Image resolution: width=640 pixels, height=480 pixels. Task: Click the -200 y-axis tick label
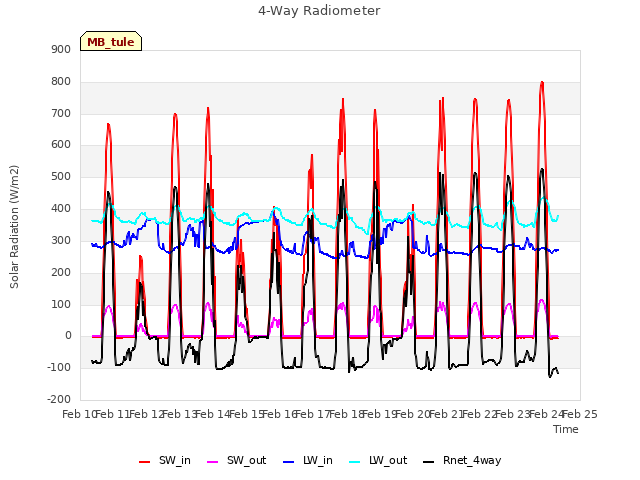[x=59, y=399]
